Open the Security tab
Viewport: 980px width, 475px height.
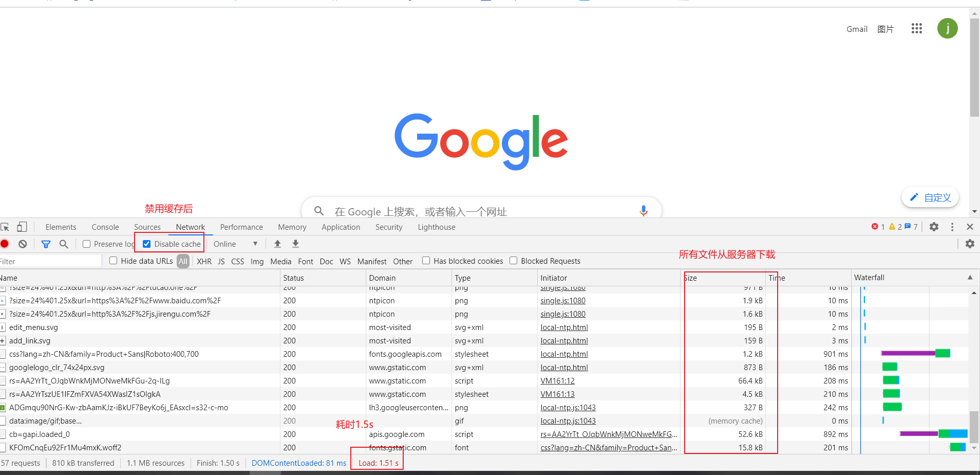(x=389, y=227)
